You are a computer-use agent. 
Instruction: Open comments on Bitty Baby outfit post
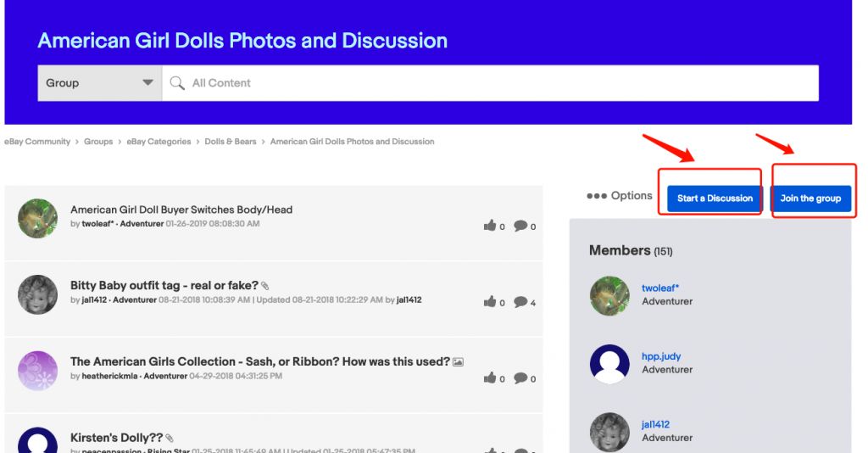click(x=520, y=302)
